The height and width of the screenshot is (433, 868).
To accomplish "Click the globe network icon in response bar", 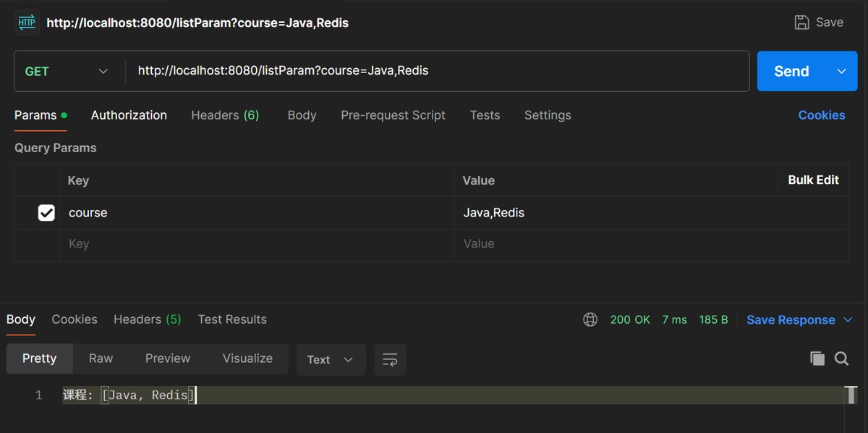I will [590, 319].
